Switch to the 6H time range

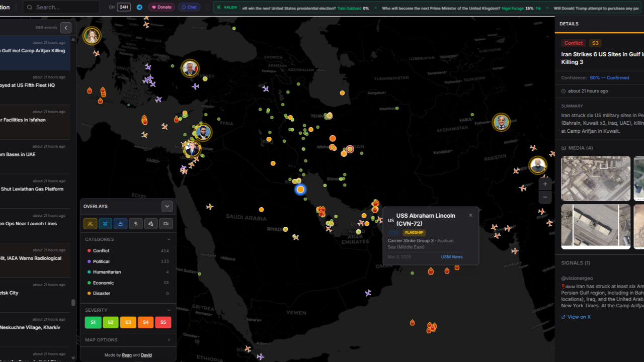[x=112, y=7]
